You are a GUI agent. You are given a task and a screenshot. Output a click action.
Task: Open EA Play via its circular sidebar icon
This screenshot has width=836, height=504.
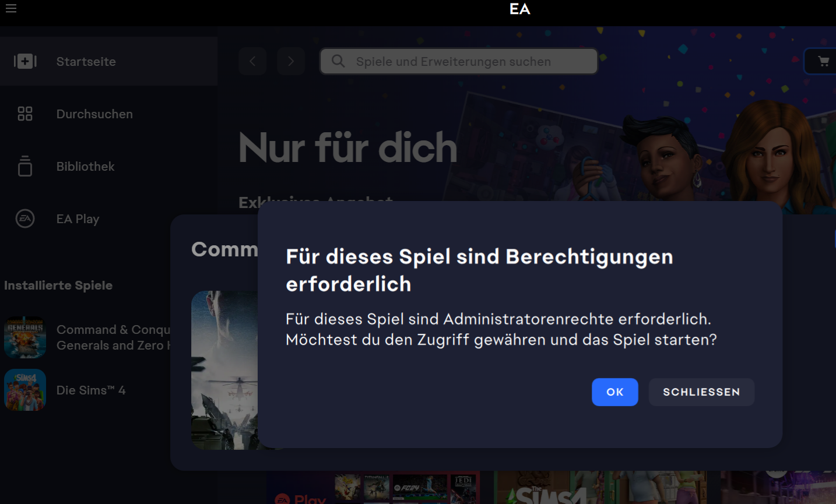click(25, 218)
